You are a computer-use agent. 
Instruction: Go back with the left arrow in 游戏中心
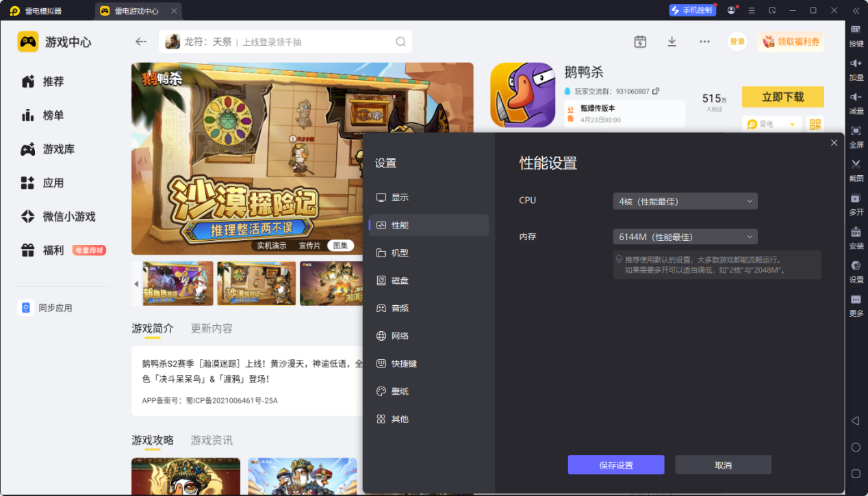[x=141, y=42]
